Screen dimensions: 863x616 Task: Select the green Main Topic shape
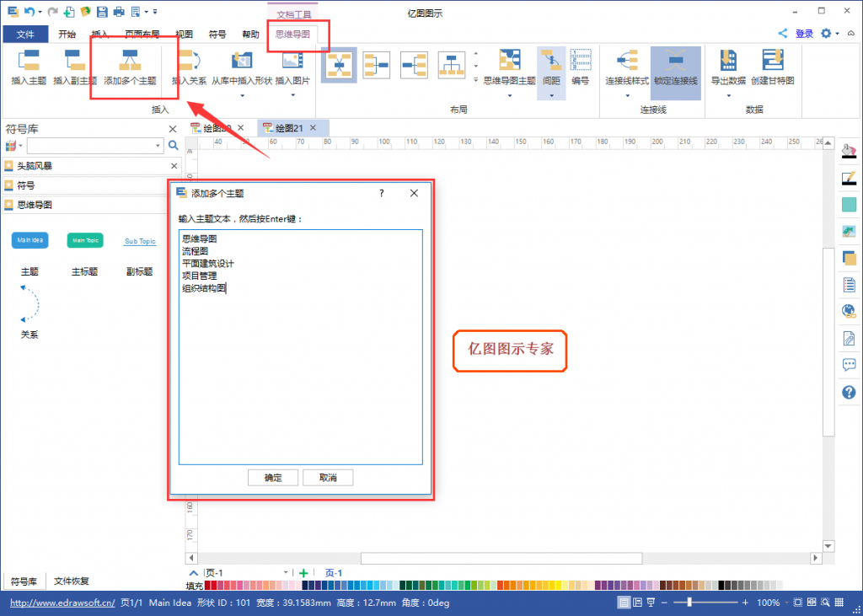pos(85,240)
